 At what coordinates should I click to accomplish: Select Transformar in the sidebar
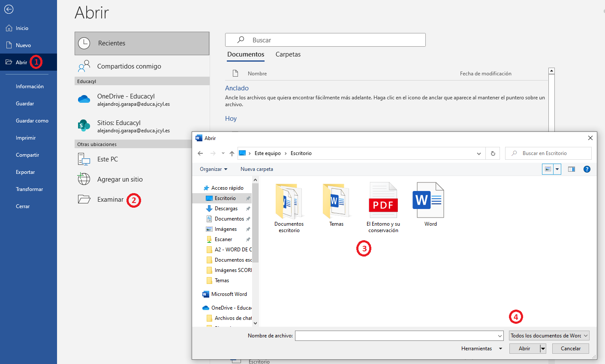tap(28, 189)
